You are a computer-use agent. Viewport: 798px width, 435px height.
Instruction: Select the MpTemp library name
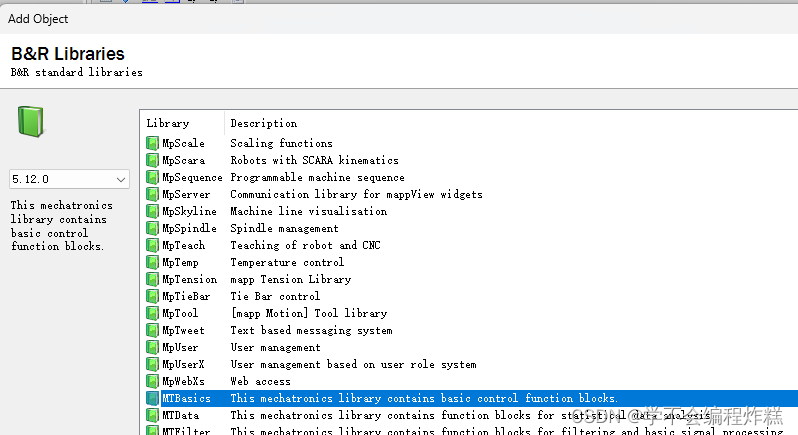click(x=180, y=262)
